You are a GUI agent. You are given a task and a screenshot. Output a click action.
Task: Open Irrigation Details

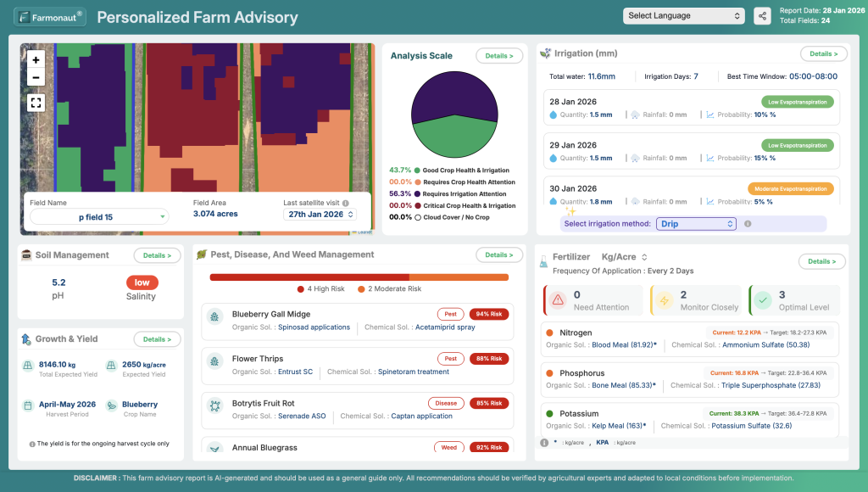tap(824, 53)
